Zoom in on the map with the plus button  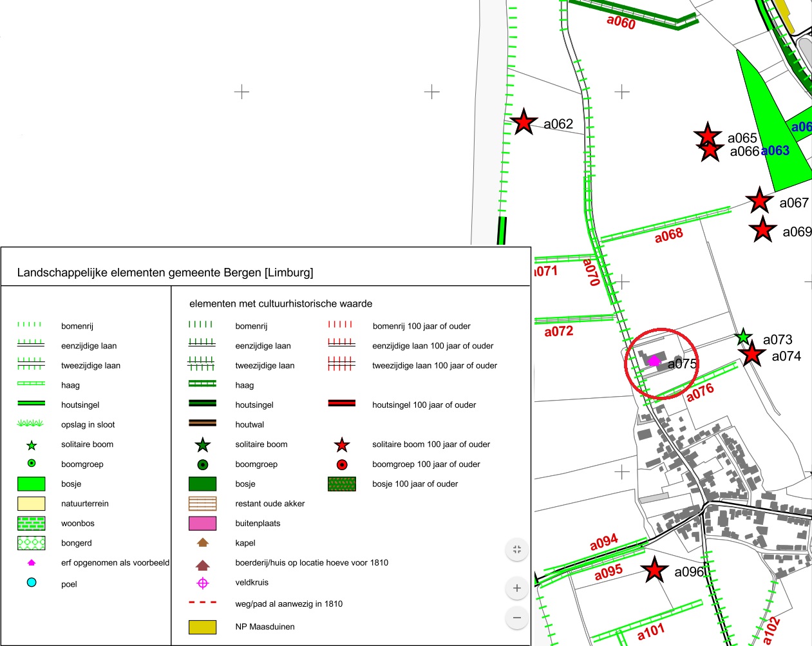[516, 588]
